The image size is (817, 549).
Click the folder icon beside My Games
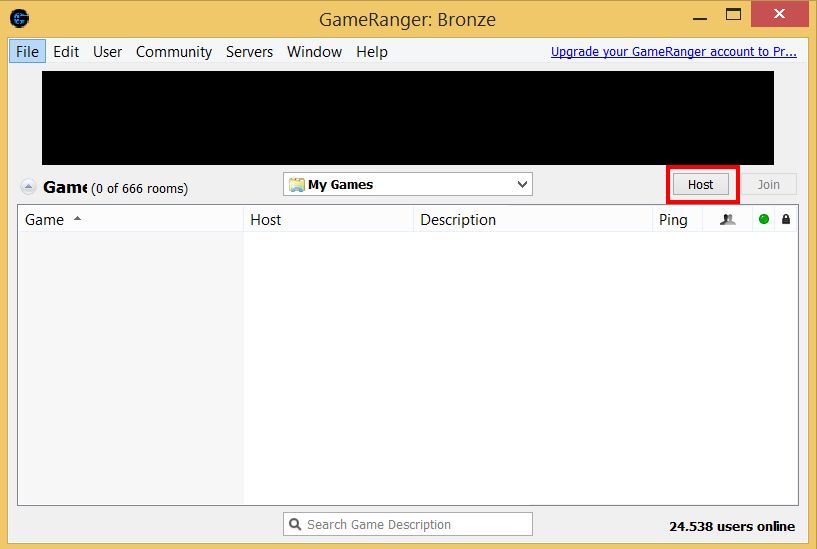(x=296, y=184)
